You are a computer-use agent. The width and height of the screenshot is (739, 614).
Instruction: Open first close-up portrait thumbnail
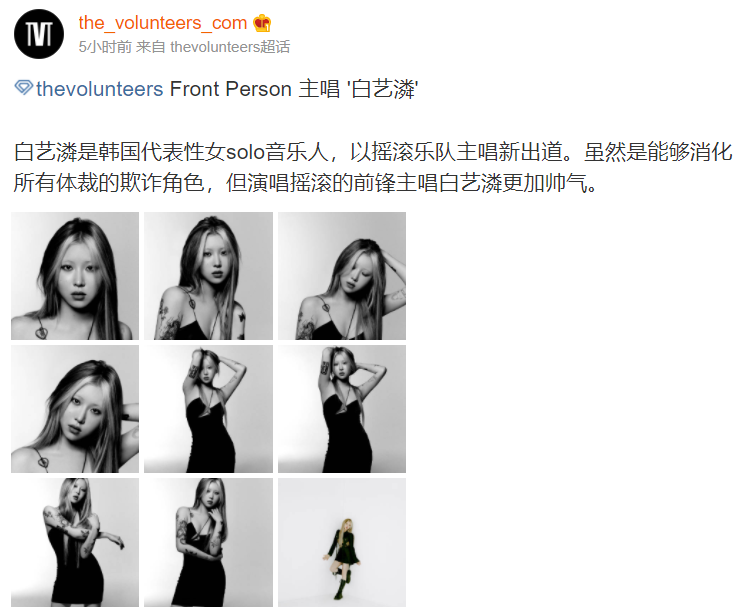[x=75, y=276]
